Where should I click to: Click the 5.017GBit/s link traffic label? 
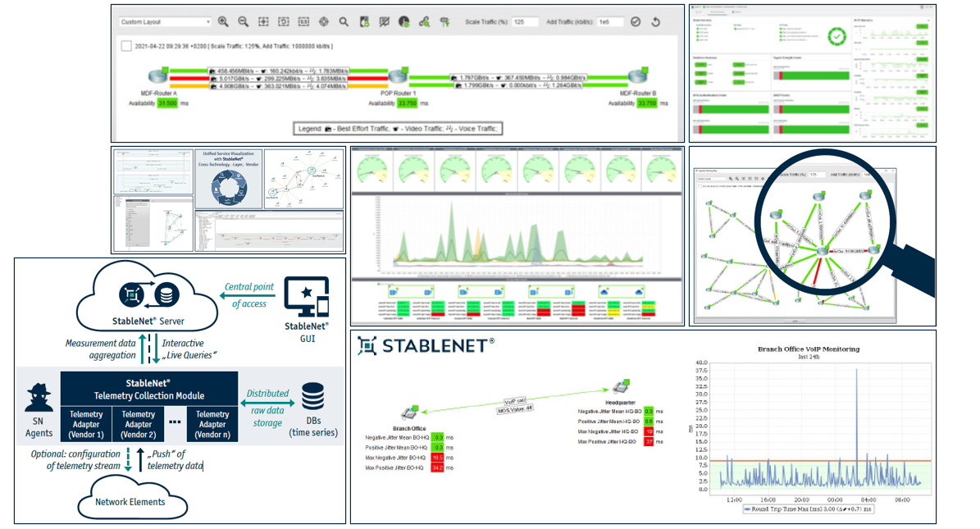(279, 79)
